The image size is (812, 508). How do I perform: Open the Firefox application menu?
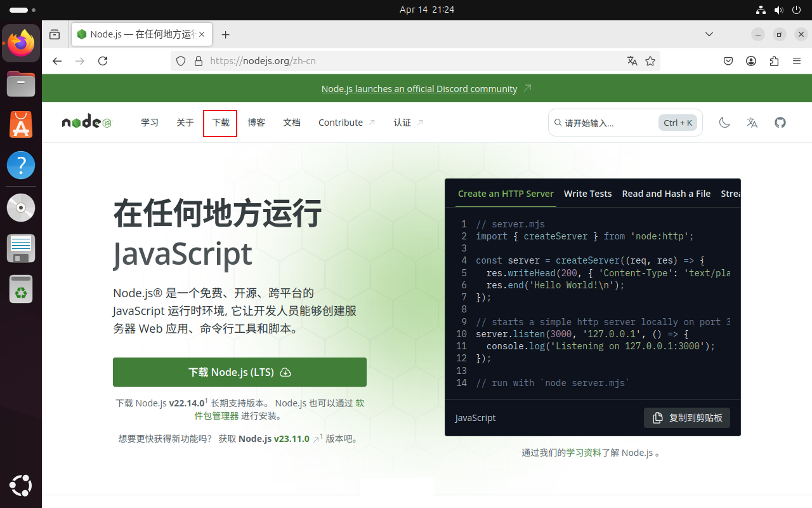[797, 60]
